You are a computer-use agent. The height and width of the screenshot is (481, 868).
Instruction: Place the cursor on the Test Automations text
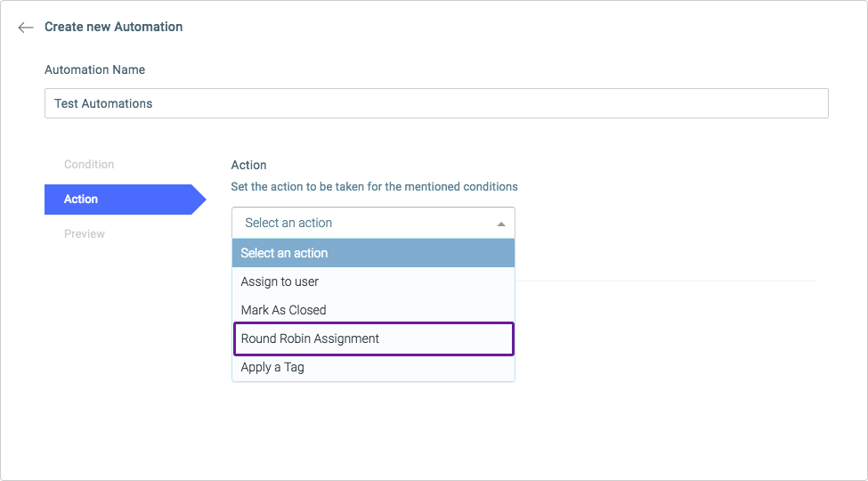click(x=103, y=103)
